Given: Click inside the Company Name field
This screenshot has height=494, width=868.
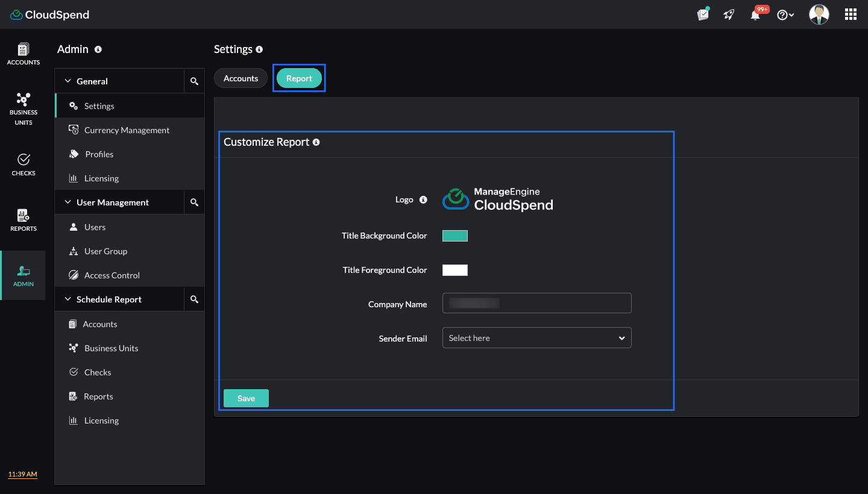Looking at the screenshot, I should (536, 303).
